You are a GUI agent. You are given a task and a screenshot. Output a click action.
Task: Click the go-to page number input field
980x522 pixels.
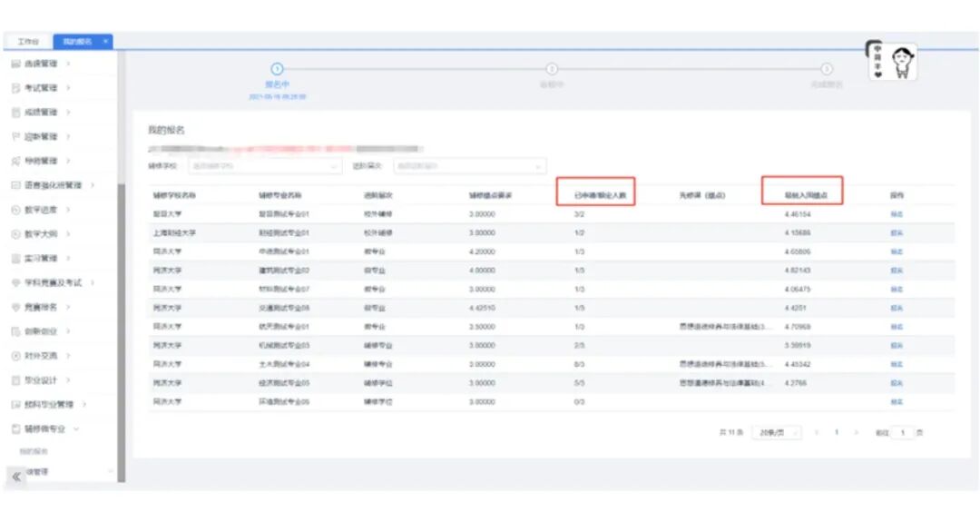903,433
